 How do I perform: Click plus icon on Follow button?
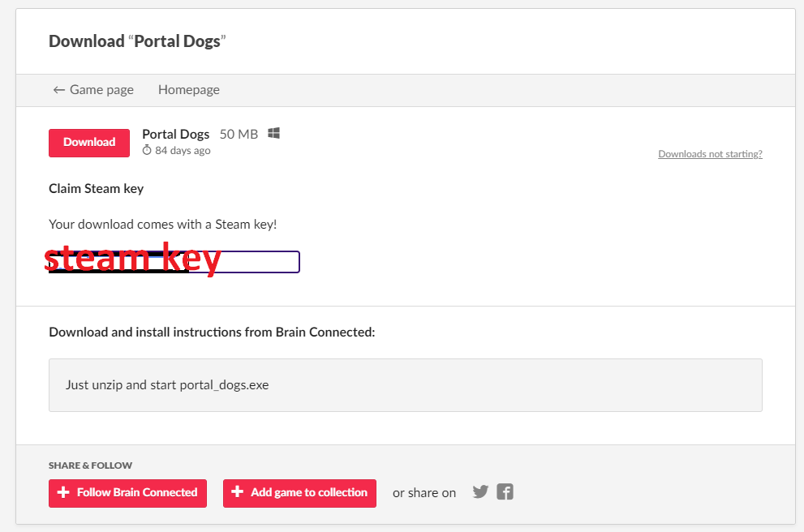coord(63,492)
